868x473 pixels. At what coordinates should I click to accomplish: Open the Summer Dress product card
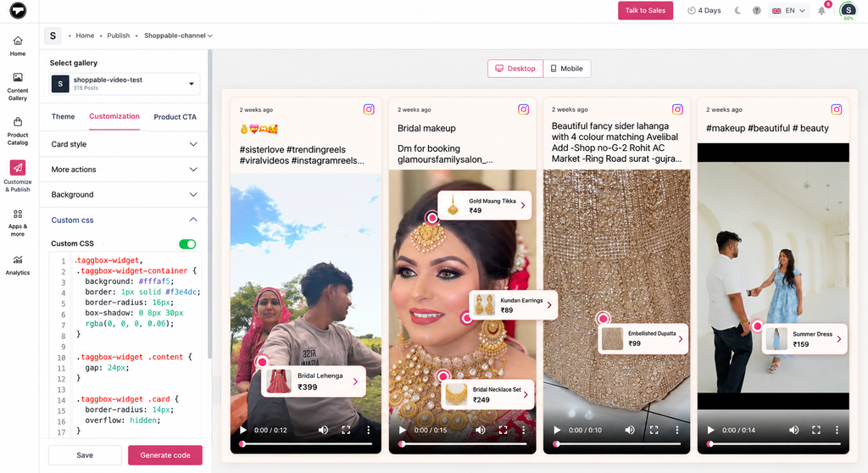804,339
